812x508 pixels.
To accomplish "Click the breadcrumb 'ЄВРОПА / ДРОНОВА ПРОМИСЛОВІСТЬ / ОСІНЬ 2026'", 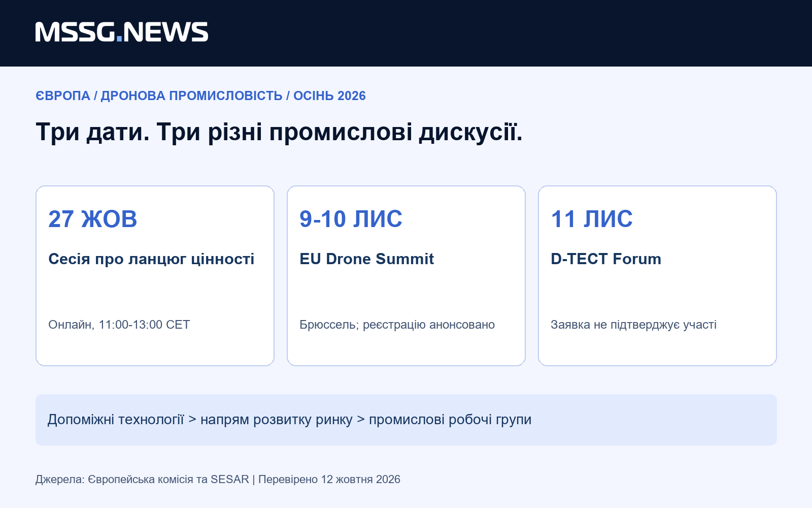I will [200, 96].
